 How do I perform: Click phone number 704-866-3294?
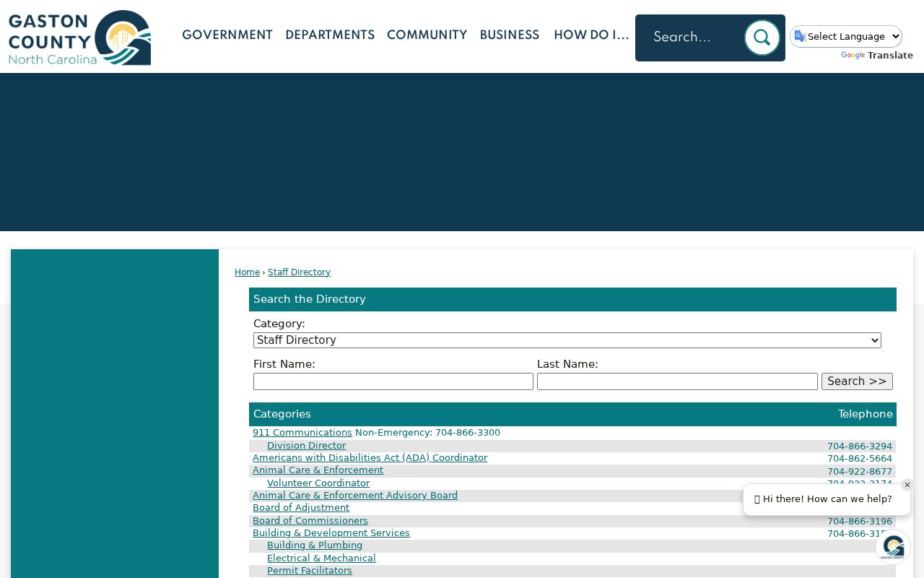(860, 447)
